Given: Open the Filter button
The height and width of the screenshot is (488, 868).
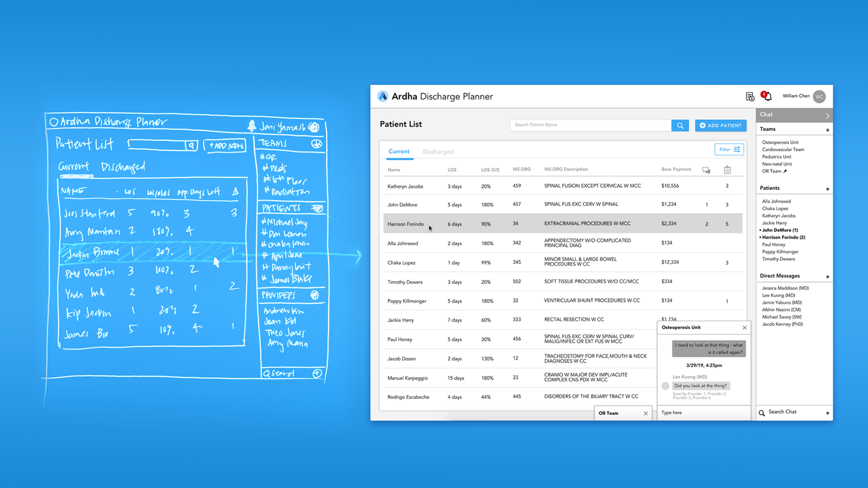Looking at the screenshot, I should tap(729, 149).
